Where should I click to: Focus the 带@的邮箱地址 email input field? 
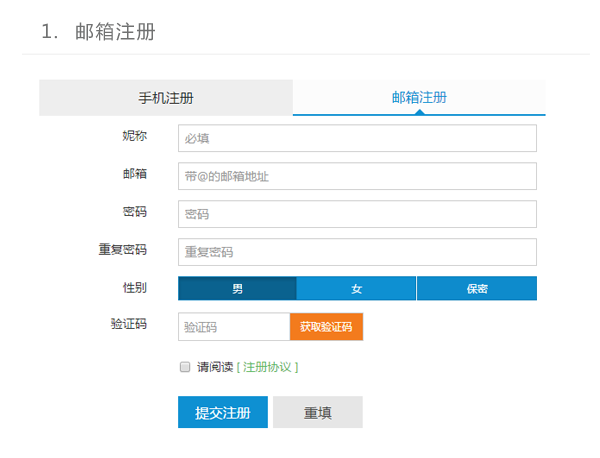pyautogui.click(x=357, y=176)
